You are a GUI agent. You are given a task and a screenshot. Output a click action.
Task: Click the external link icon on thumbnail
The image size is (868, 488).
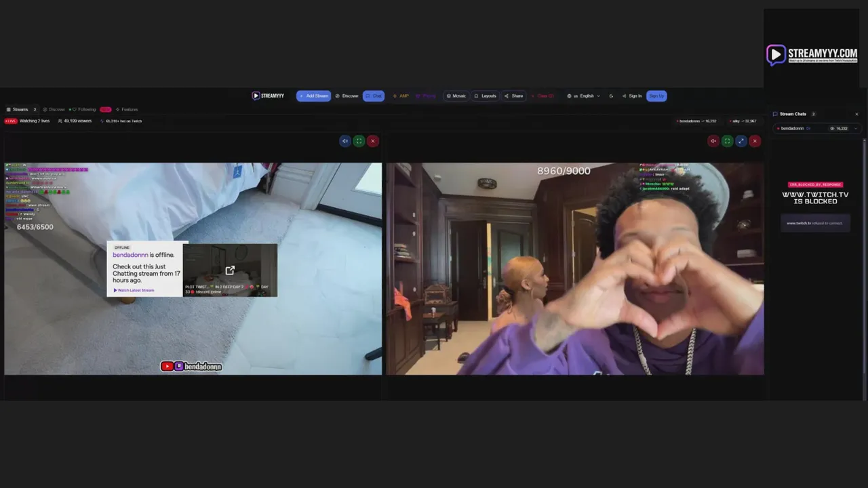(x=230, y=270)
